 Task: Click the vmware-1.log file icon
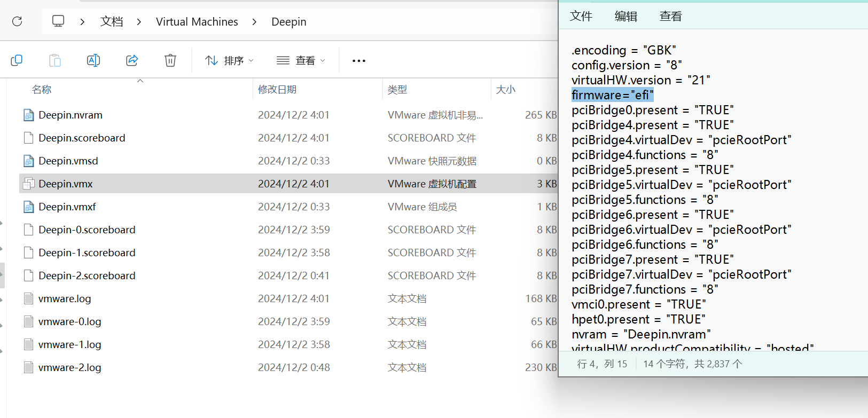(29, 344)
